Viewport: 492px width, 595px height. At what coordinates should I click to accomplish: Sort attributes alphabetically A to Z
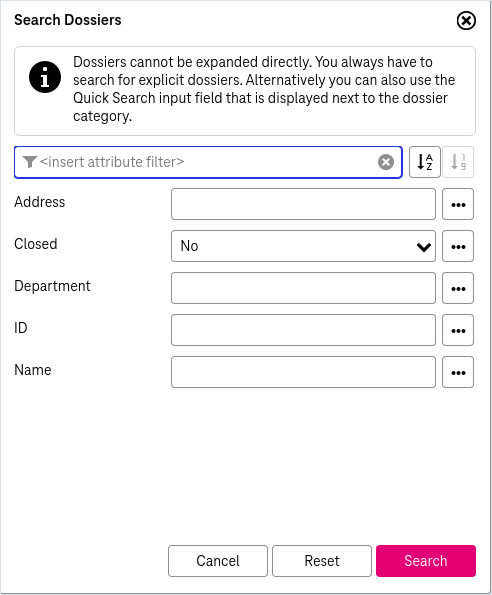tap(424, 162)
